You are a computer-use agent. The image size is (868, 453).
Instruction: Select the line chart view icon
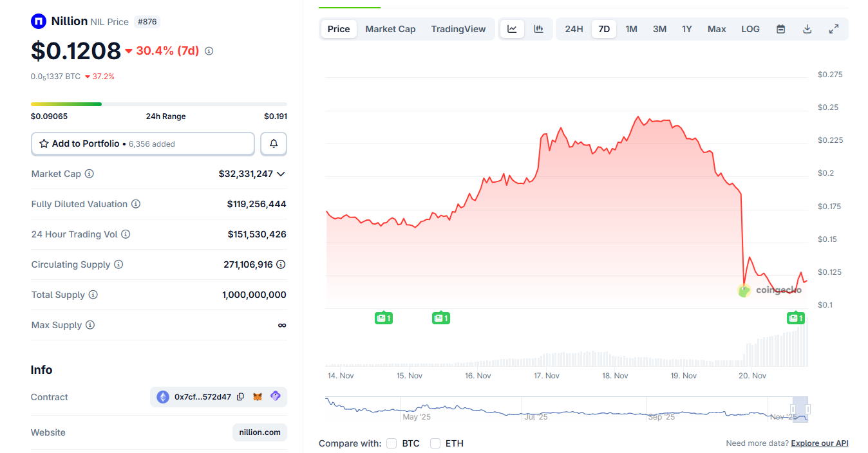tap(512, 28)
